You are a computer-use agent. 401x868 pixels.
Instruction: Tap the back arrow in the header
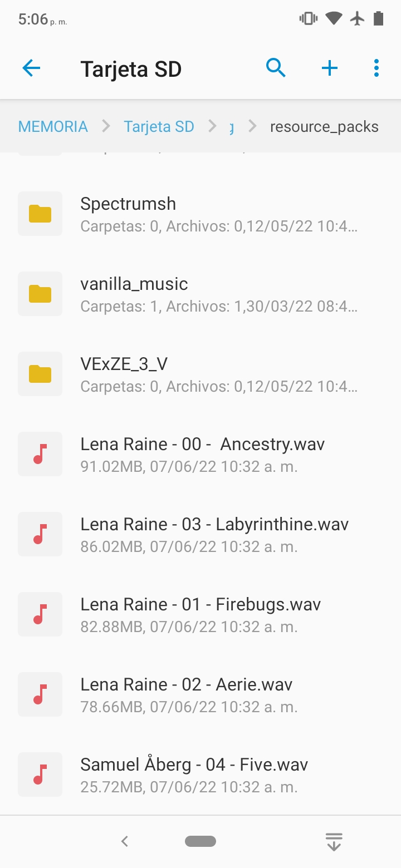pyautogui.click(x=31, y=68)
